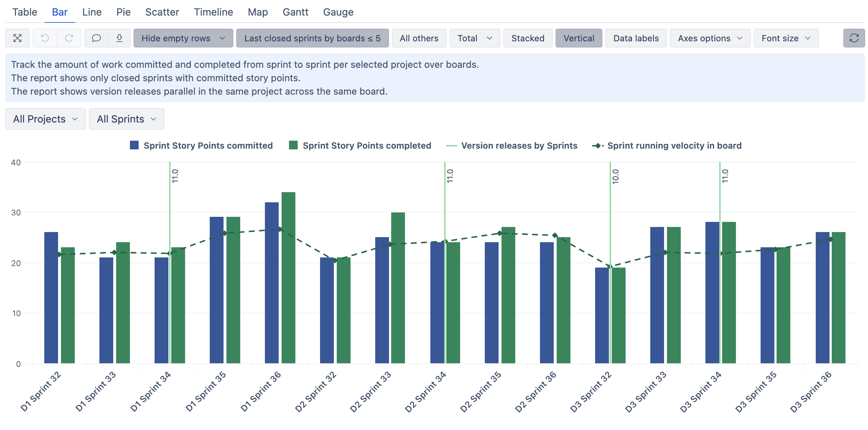Open the Axes options dropdown
This screenshot has width=868, height=430.
click(x=710, y=38)
